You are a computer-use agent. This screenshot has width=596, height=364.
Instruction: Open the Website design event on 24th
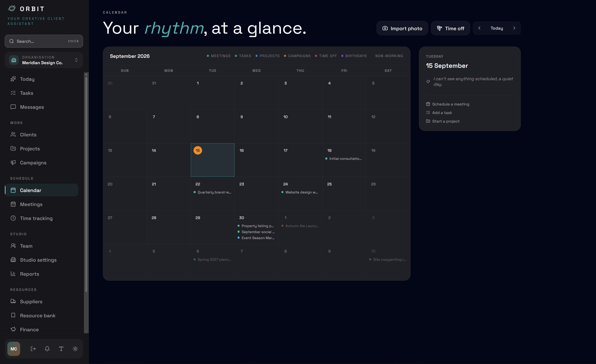click(x=300, y=192)
